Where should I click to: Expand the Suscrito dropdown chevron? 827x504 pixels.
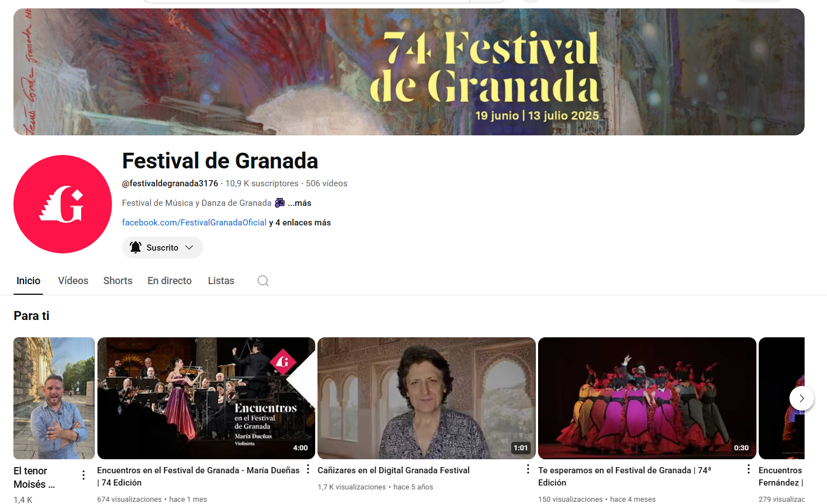pos(189,247)
